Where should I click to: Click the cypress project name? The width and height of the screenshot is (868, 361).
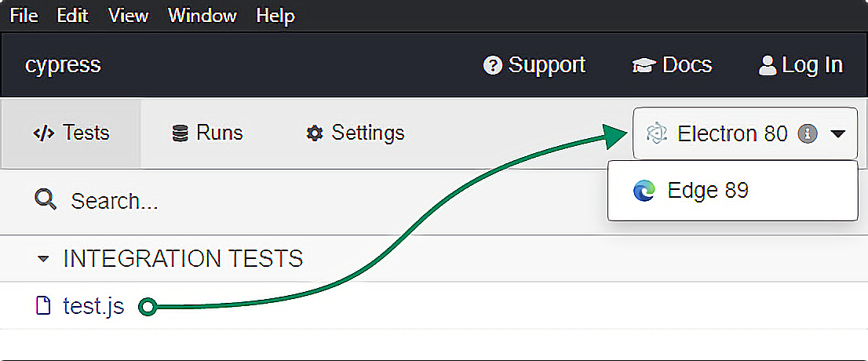[63, 64]
